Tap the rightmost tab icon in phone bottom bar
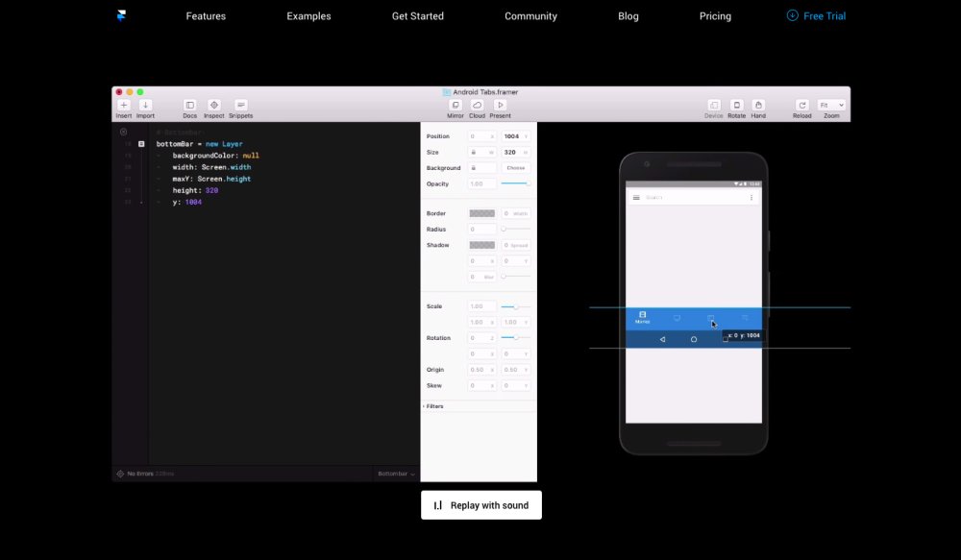The height and width of the screenshot is (560, 961). (746, 318)
